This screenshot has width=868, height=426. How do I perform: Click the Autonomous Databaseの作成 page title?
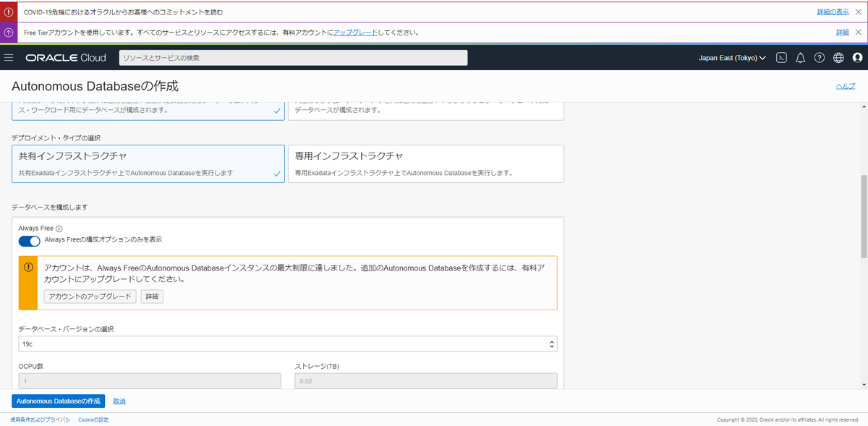click(95, 86)
